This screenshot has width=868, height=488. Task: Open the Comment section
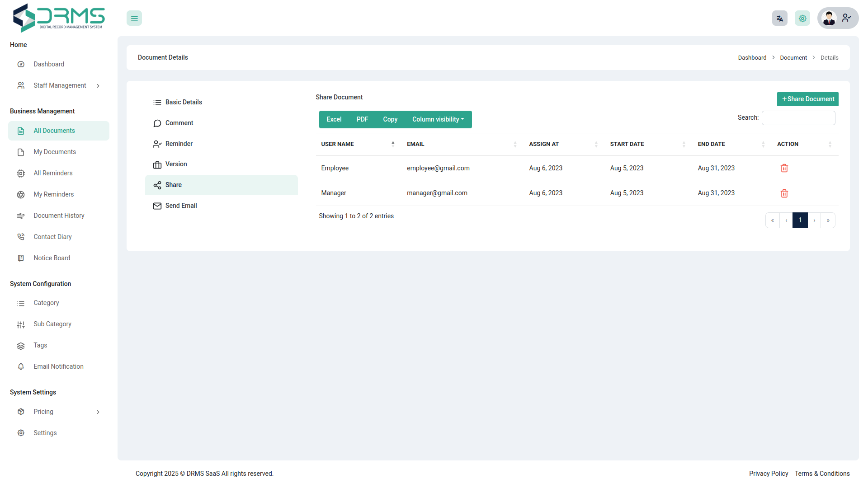pyautogui.click(x=179, y=123)
